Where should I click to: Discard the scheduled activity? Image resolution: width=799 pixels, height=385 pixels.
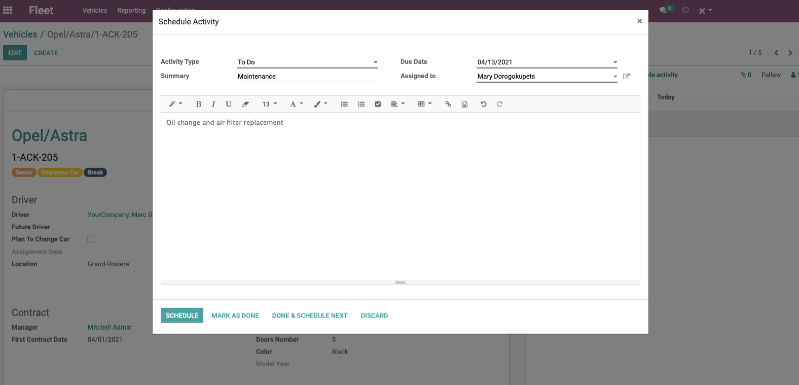coord(375,316)
